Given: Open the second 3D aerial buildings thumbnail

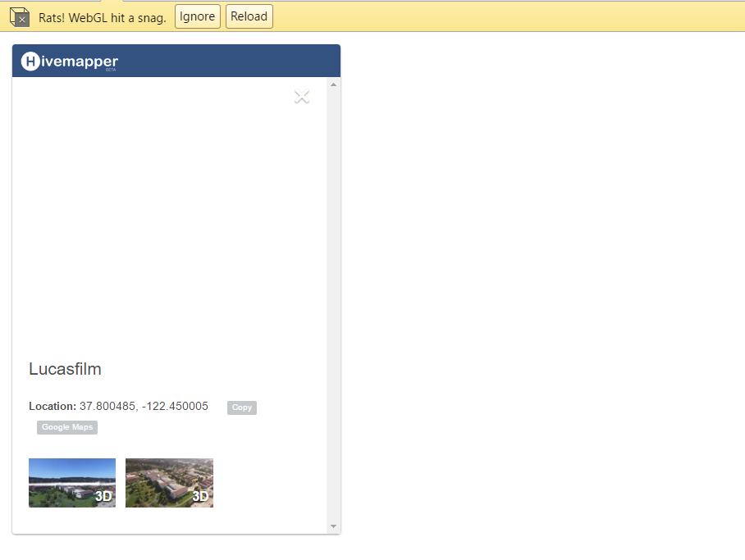Looking at the screenshot, I should point(169,483).
